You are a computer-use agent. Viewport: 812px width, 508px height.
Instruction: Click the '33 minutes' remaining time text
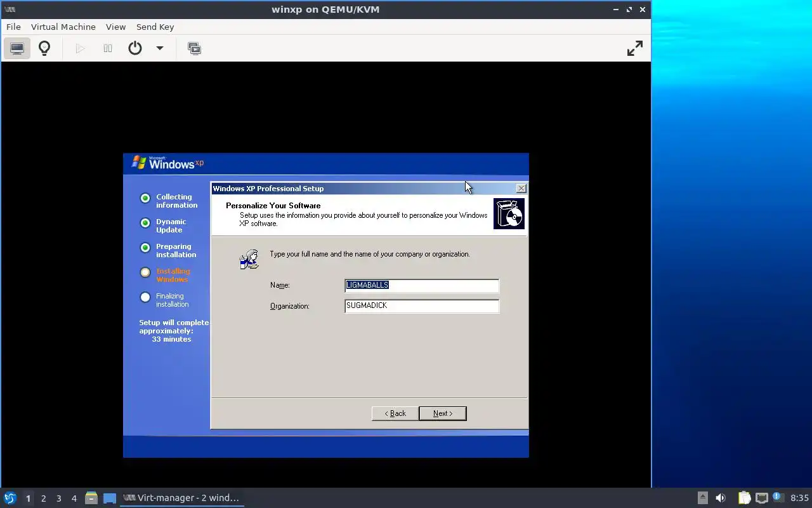click(x=171, y=339)
